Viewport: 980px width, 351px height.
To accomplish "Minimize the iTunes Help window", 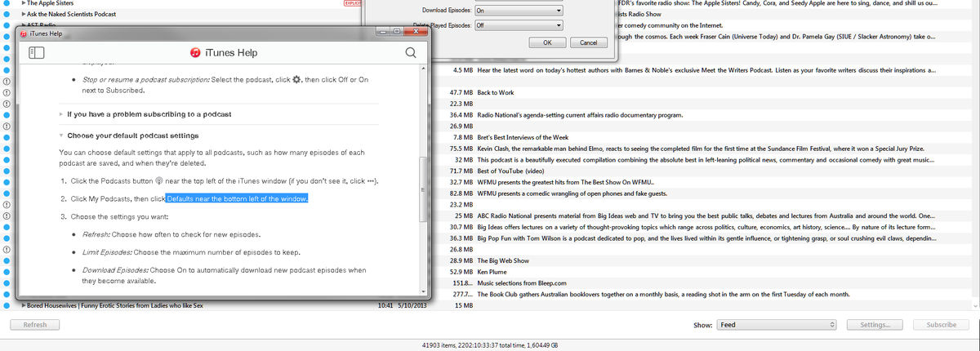I will click(x=381, y=32).
